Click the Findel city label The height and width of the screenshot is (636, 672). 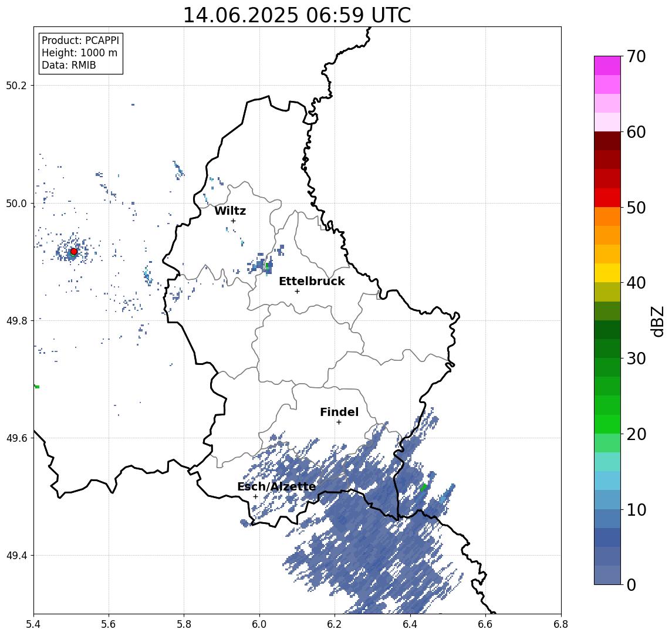[339, 412]
